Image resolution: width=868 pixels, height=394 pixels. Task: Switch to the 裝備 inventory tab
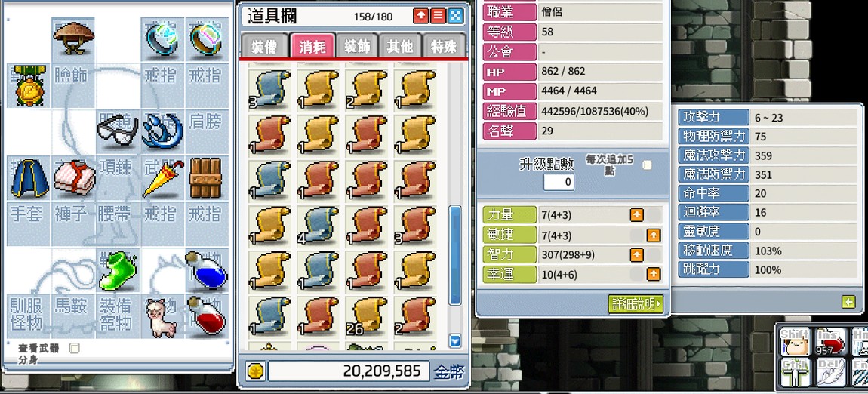[264, 47]
